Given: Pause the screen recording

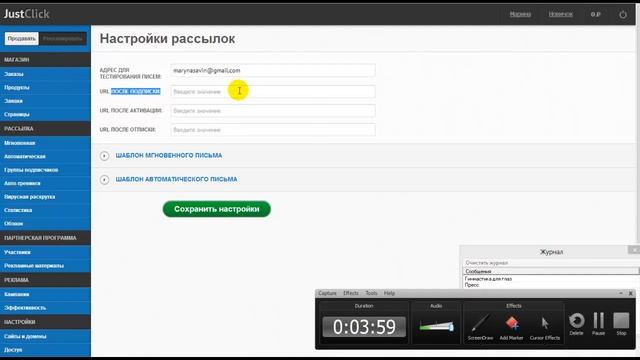Looking at the screenshot, I should point(598,324).
